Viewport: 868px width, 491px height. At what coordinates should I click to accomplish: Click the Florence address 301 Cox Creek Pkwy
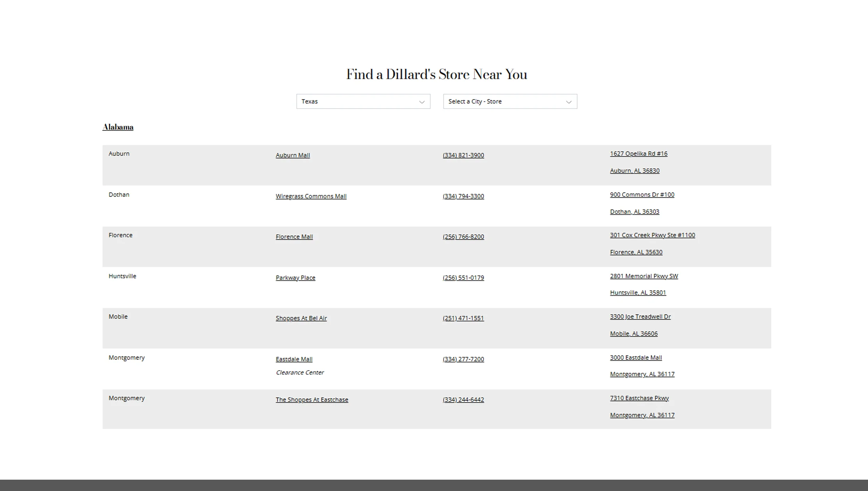pyautogui.click(x=652, y=235)
